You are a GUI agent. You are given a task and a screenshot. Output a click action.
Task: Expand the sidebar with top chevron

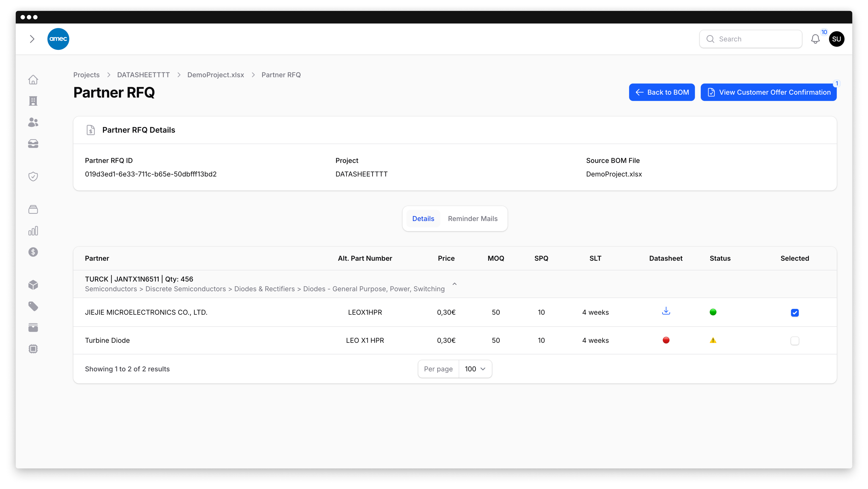click(32, 39)
